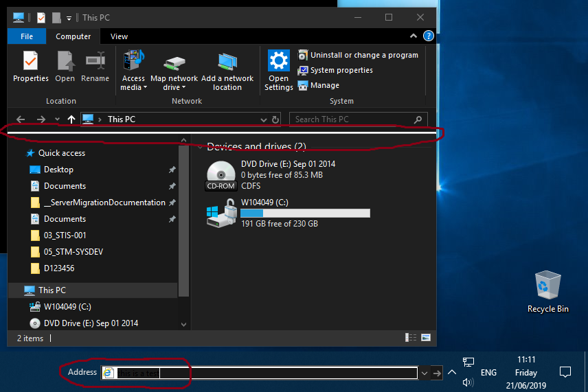Collapse the ribbon with the chevron
Viewport: 588px width, 392px height.
[x=414, y=36]
